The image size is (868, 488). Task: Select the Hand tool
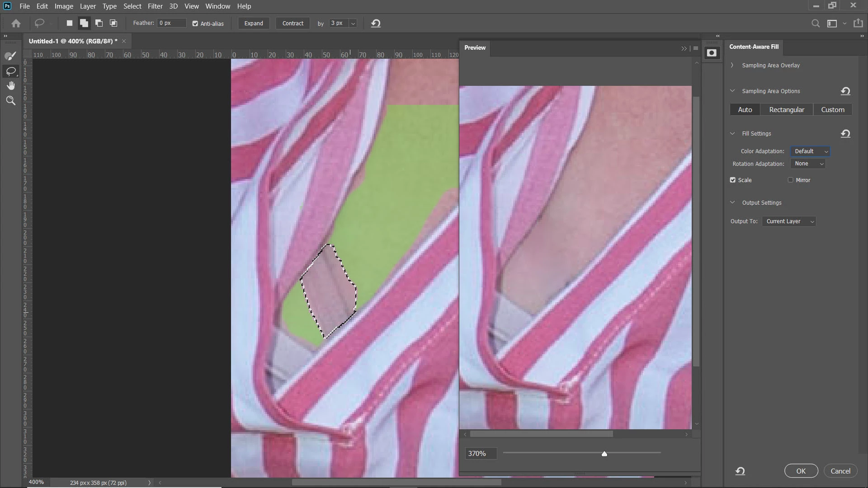(10, 86)
